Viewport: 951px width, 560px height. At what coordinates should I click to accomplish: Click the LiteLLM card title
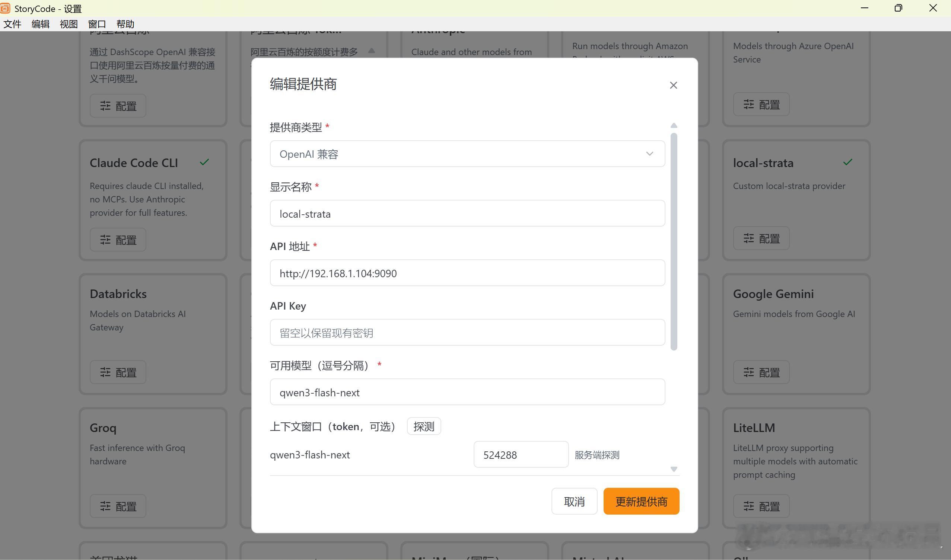coord(754,428)
